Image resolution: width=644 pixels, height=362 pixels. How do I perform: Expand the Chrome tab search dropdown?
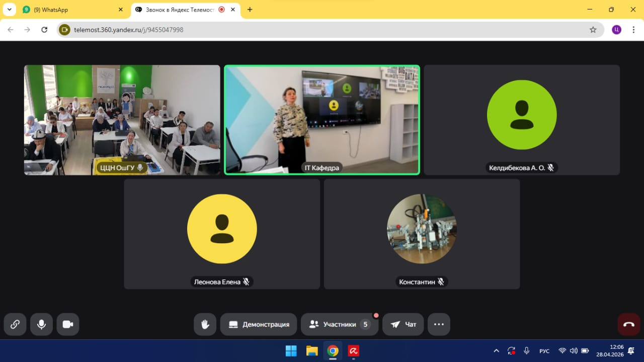pyautogui.click(x=9, y=10)
